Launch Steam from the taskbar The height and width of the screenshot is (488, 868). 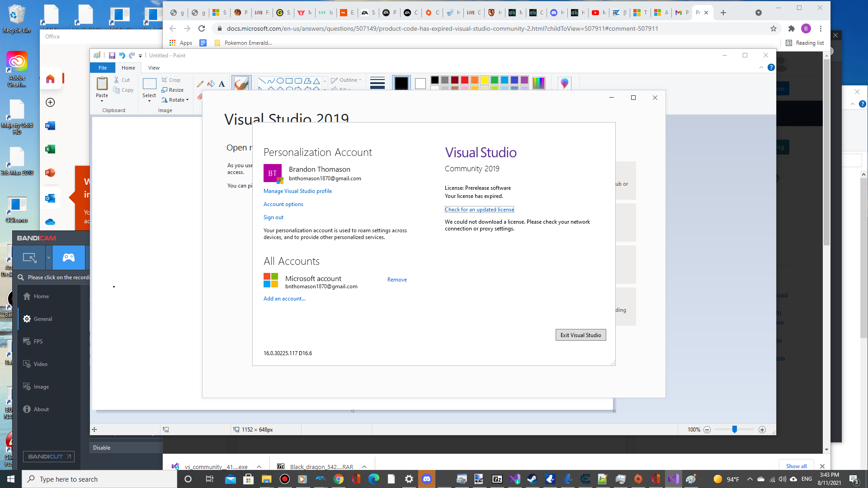[x=532, y=479]
